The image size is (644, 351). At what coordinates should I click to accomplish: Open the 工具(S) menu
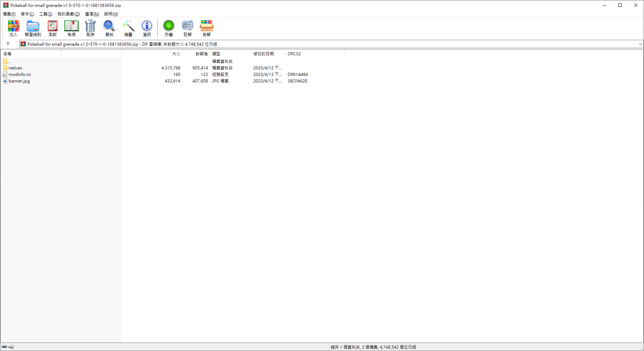[46, 14]
